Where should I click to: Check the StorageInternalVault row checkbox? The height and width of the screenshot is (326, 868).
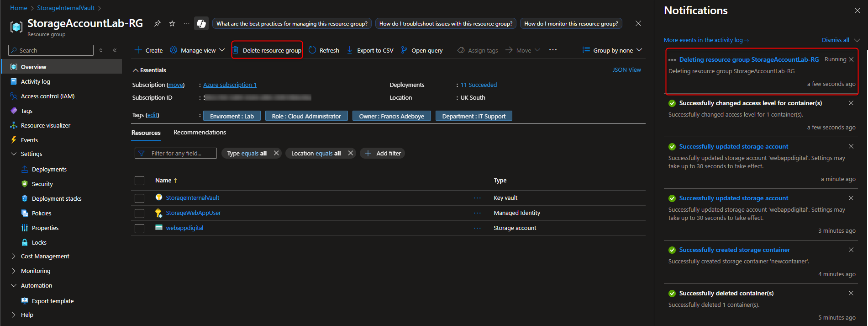pyautogui.click(x=140, y=198)
